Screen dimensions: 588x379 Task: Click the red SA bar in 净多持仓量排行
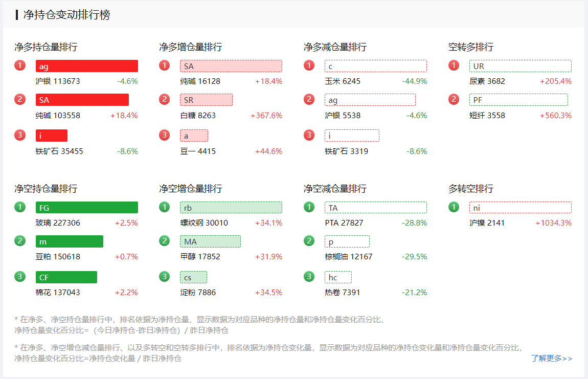(82, 100)
